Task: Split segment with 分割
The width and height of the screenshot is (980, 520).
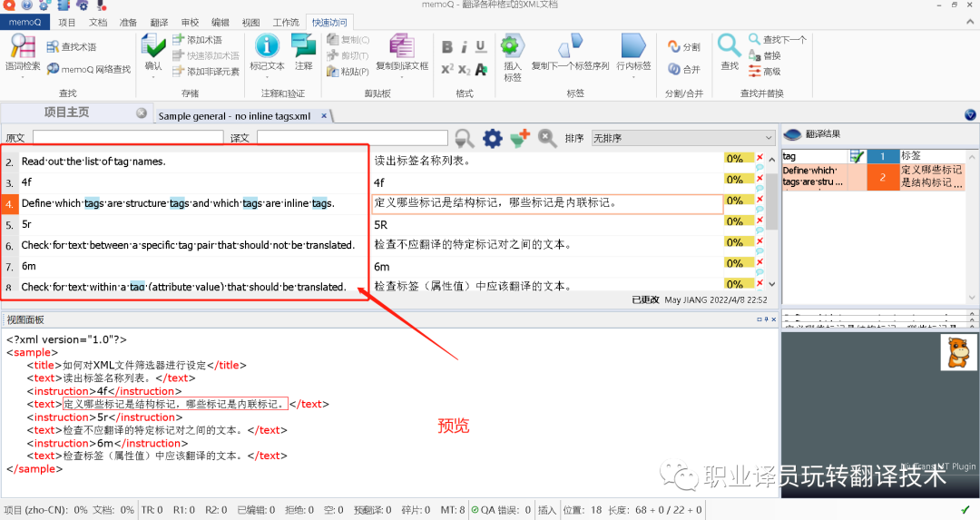Action: click(x=684, y=47)
